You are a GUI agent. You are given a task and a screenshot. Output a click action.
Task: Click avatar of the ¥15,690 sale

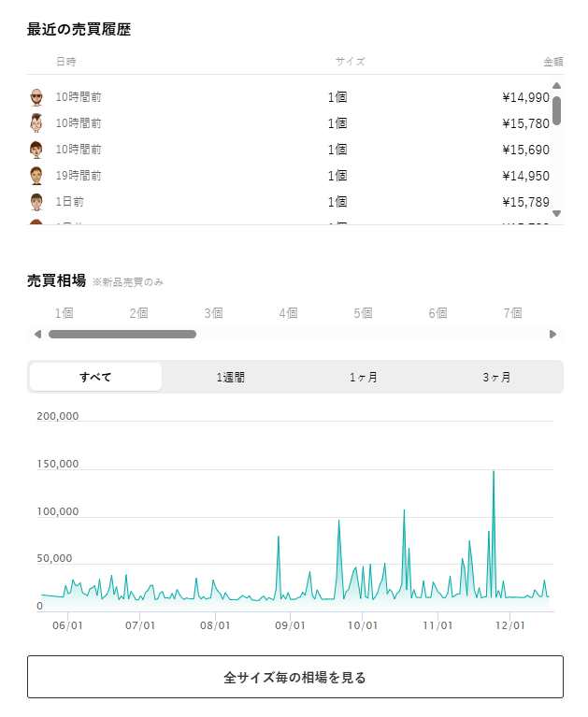coord(36,150)
